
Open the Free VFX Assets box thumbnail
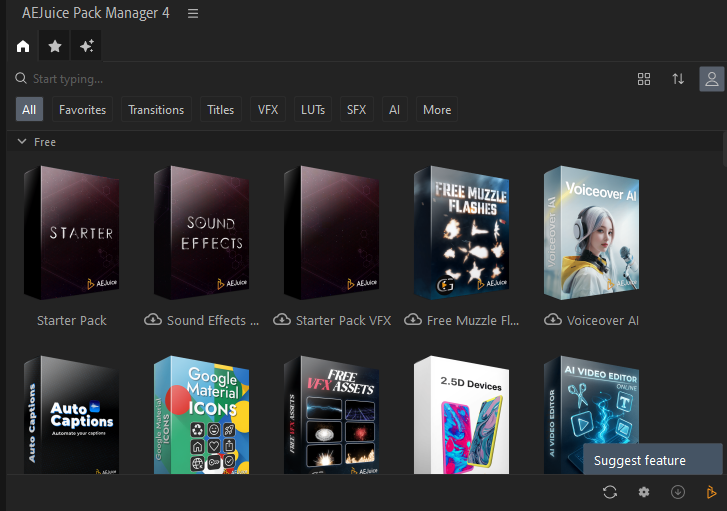point(332,415)
